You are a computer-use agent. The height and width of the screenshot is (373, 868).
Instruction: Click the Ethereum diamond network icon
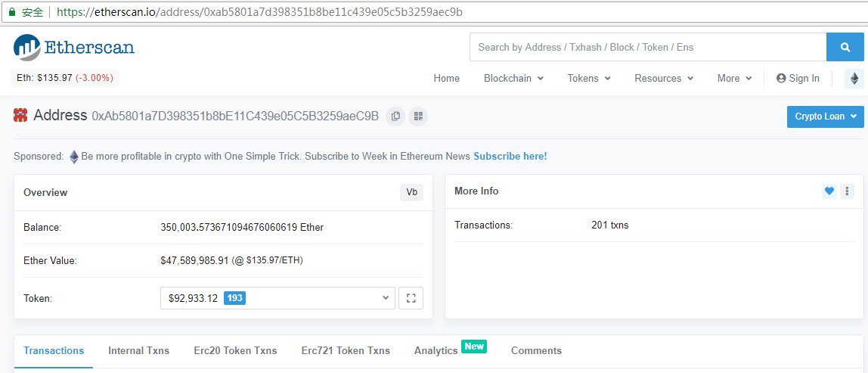pos(854,79)
